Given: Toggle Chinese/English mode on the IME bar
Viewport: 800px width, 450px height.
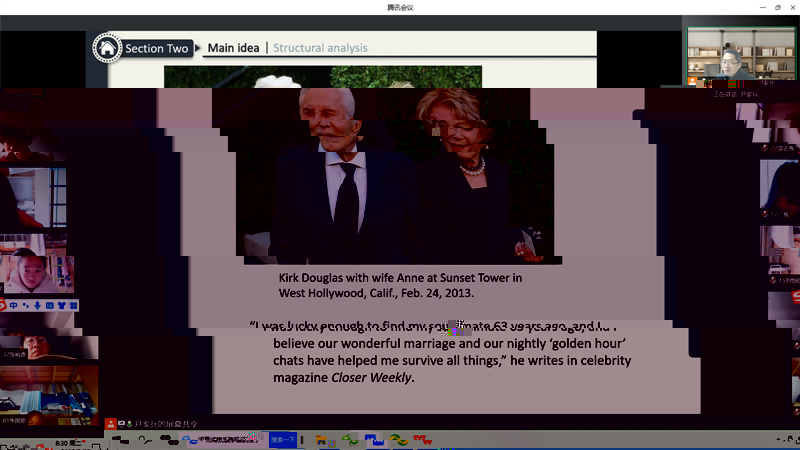Looking at the screenshot, I should pyautogui.click(x=14, y=305).
